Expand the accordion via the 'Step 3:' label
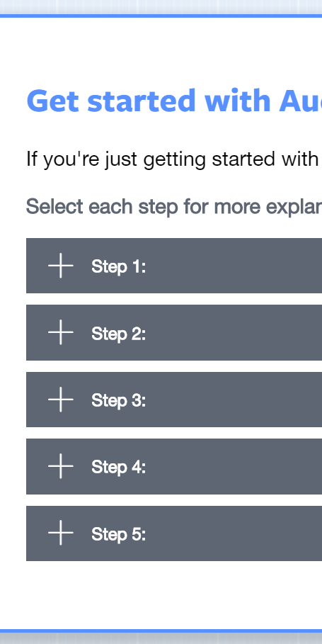This screenshot has height=644, width=322. click(x=119, y=400)
